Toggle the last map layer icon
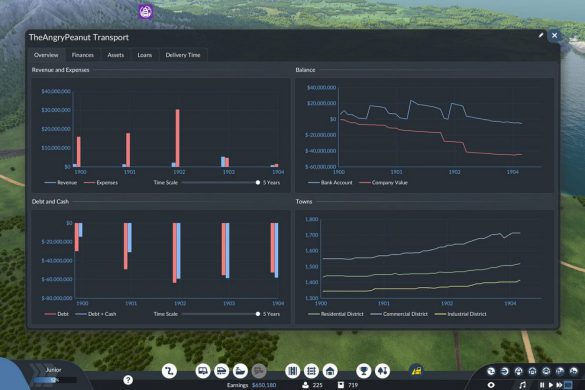Screen dimensions: 585x390 [x=574, y=371]
